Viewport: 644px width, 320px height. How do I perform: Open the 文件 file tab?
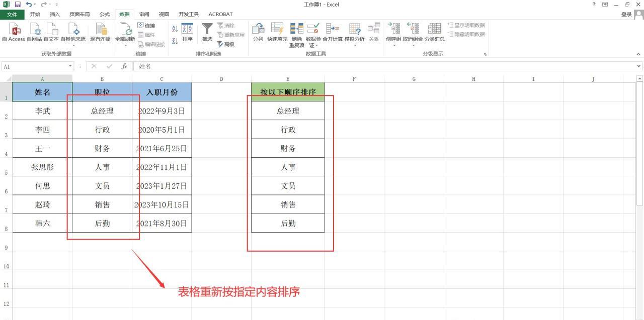tap(12, 14)
